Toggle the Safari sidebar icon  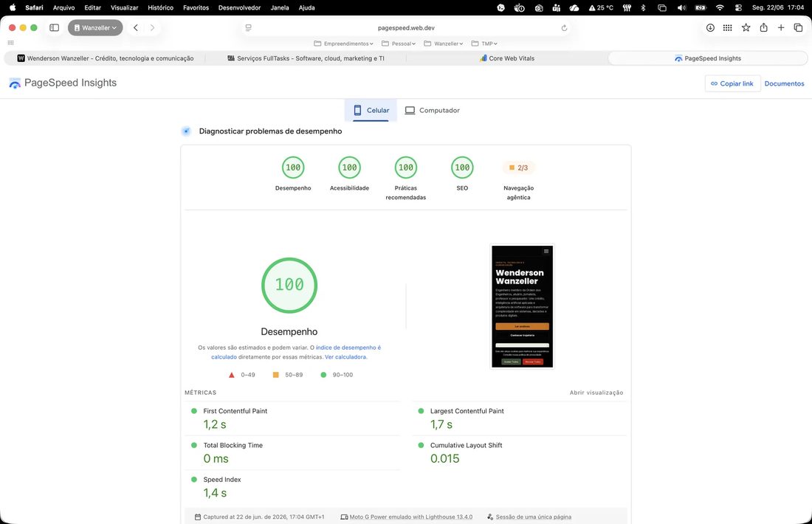(55, 28)
